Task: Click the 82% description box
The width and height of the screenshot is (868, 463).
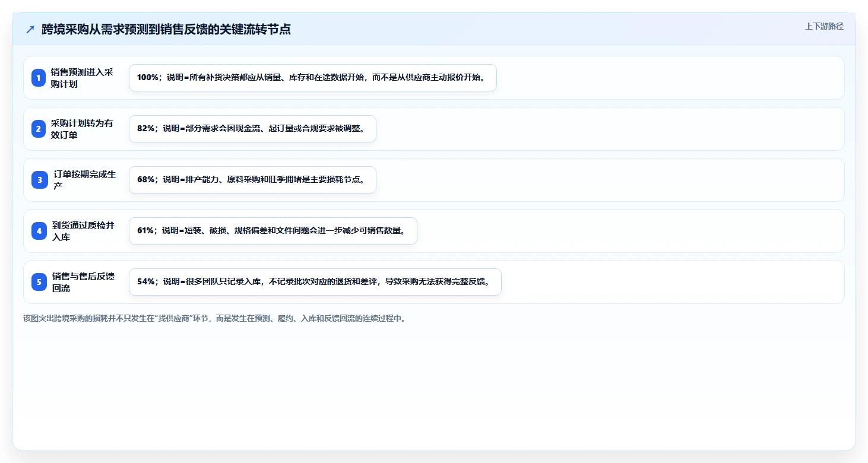Action: (252, 129)
